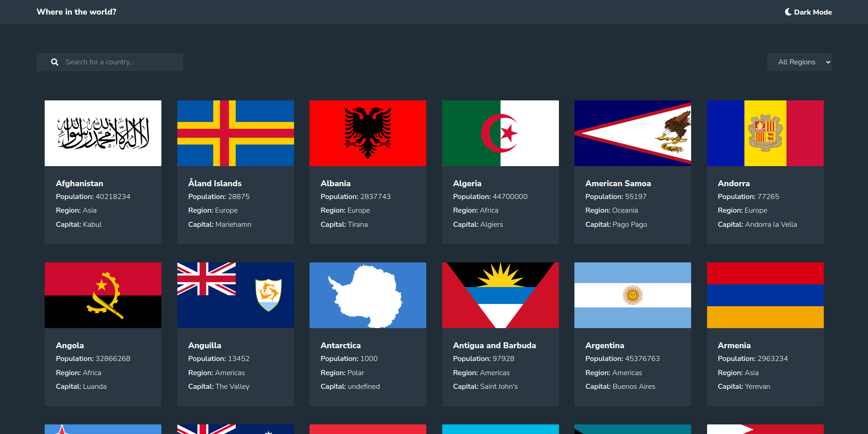868x434 pixels.
Task: Click 'Capital: Algiers' text
Action: 478,225
